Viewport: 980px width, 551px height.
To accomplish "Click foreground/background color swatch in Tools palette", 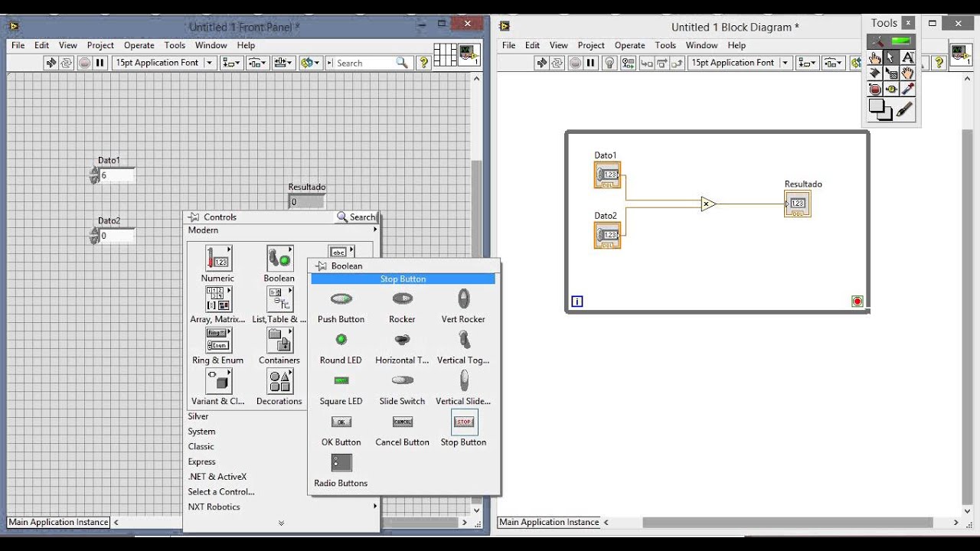I will (x=880, y=110).
